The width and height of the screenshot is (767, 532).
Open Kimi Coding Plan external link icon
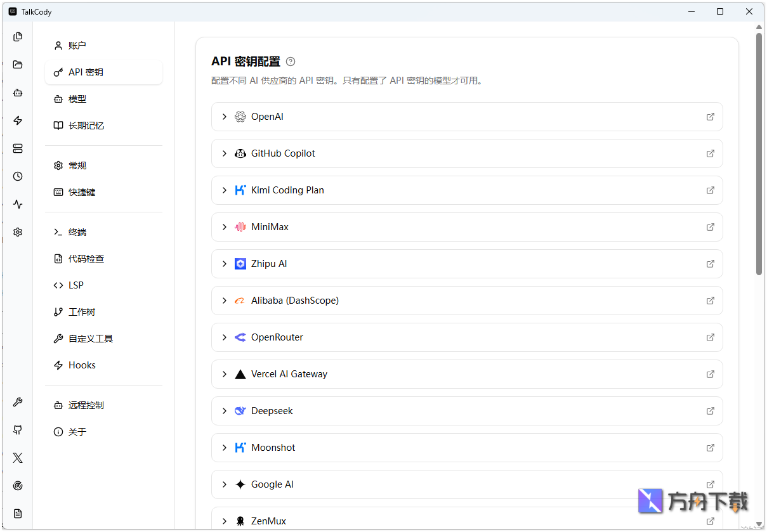coord(711,190)
